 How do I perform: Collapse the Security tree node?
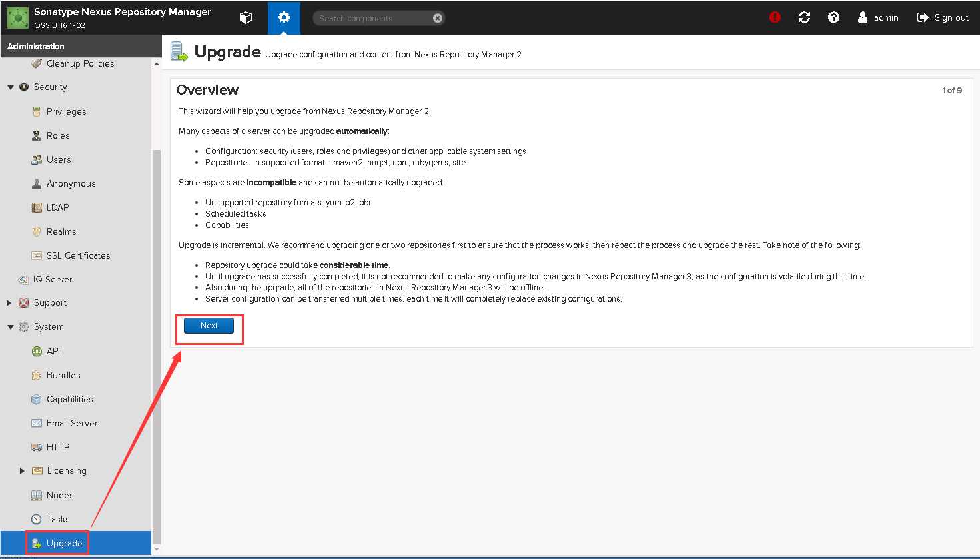(x=10, y=87)
